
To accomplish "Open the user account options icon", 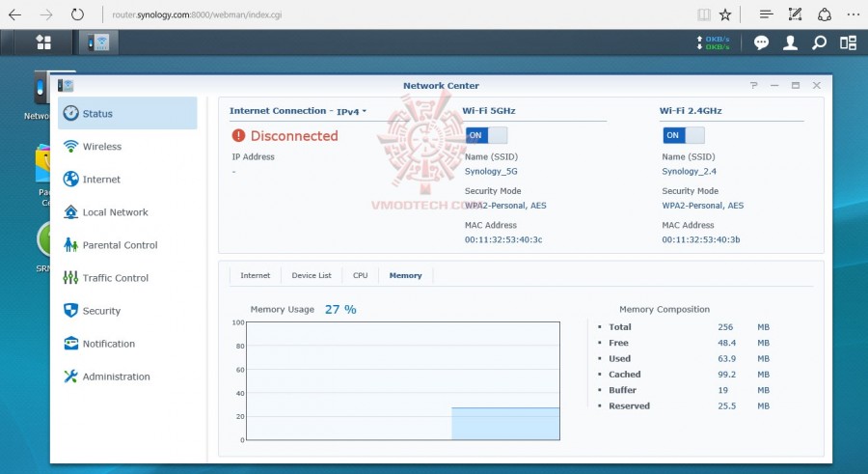I will 790,42.
